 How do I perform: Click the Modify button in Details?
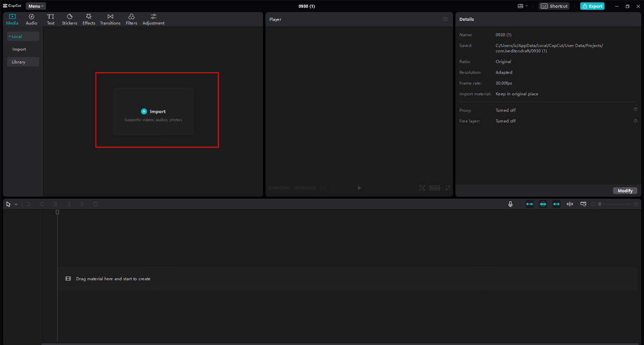point(625,191)
